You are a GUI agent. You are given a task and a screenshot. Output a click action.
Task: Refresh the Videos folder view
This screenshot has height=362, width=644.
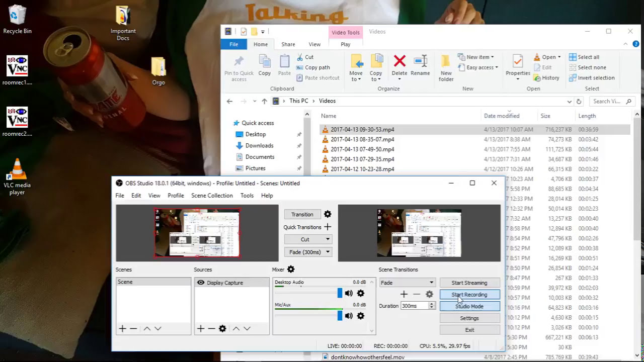tap(579, 101)
